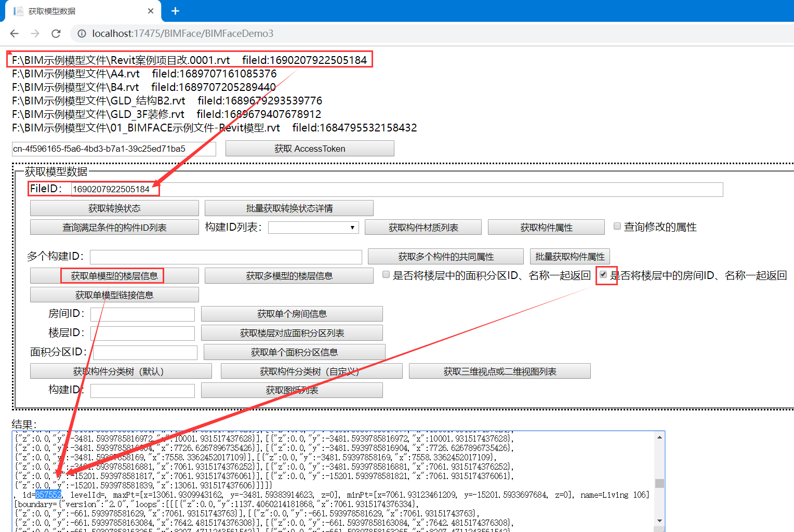Click the 获取图纸列表 button
Screen dimensions: 794x532
tap(292, 390)
